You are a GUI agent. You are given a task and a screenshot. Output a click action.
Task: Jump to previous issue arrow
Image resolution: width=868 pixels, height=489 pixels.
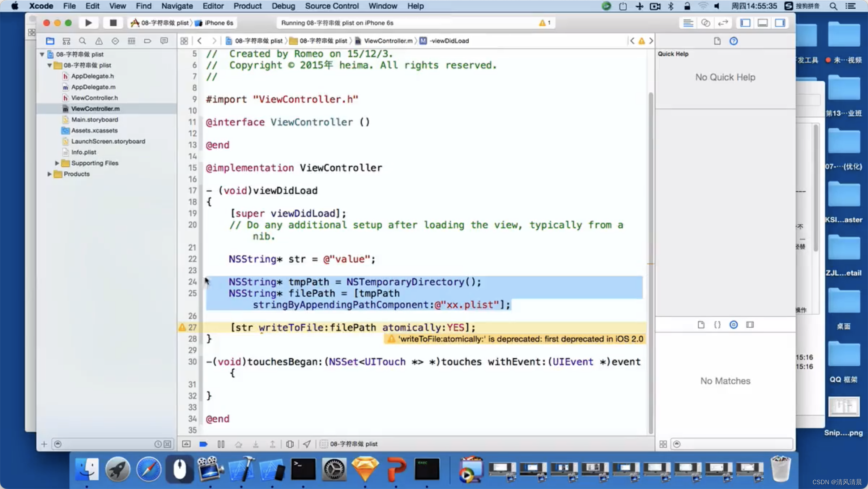(632, 41)
